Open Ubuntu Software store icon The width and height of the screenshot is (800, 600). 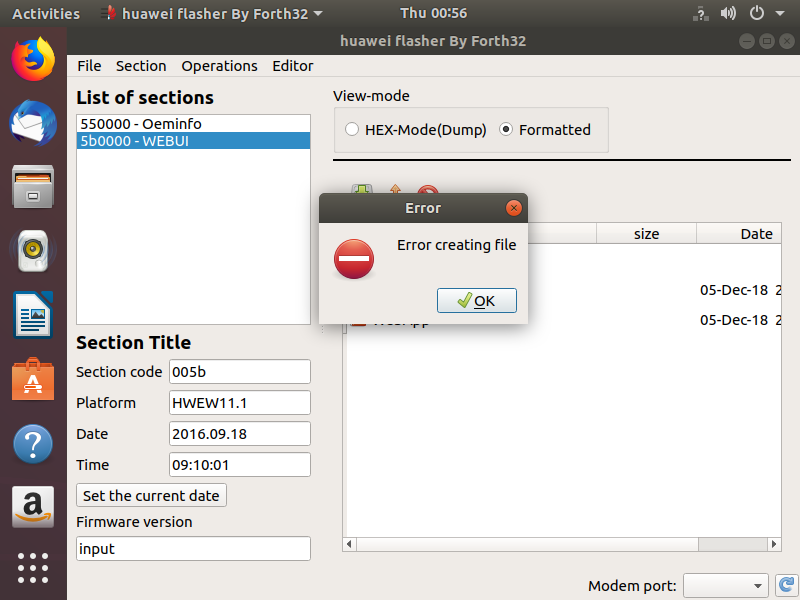33,379
